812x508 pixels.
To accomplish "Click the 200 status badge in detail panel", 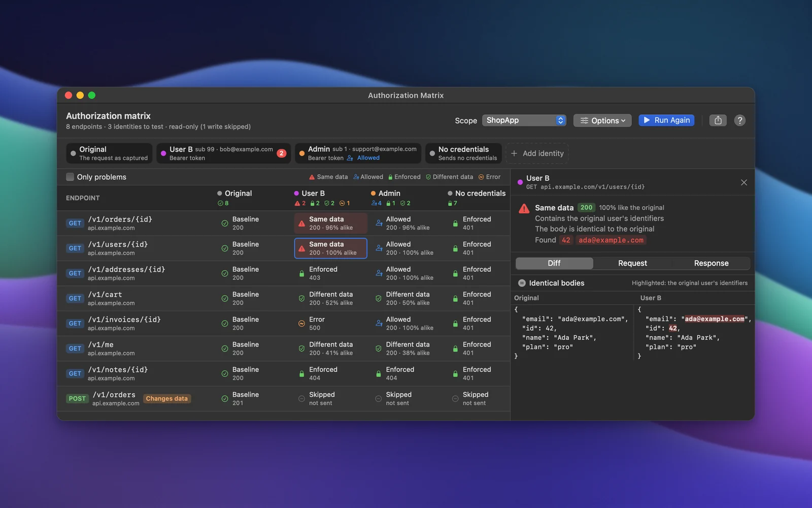I will [586, 208].
